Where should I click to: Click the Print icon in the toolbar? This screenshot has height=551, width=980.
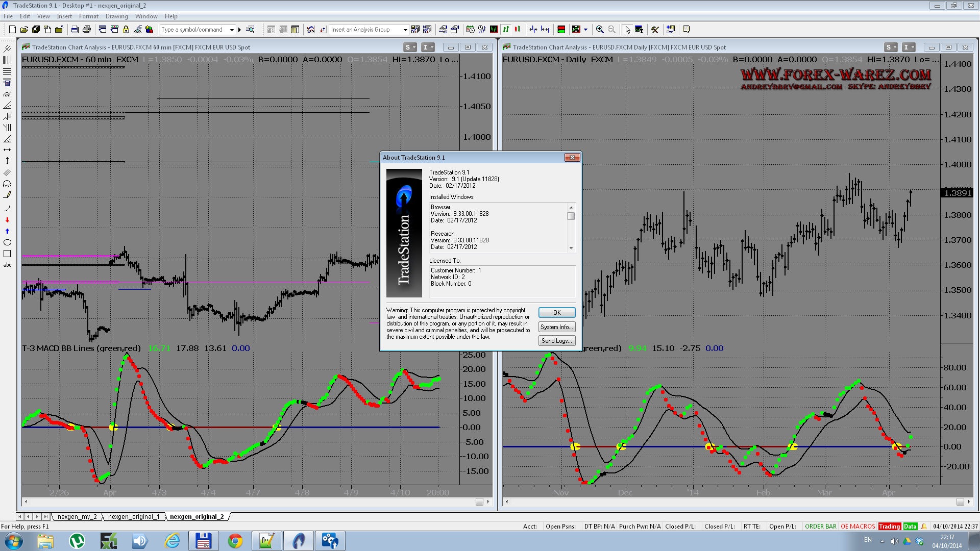coord(87,30)
